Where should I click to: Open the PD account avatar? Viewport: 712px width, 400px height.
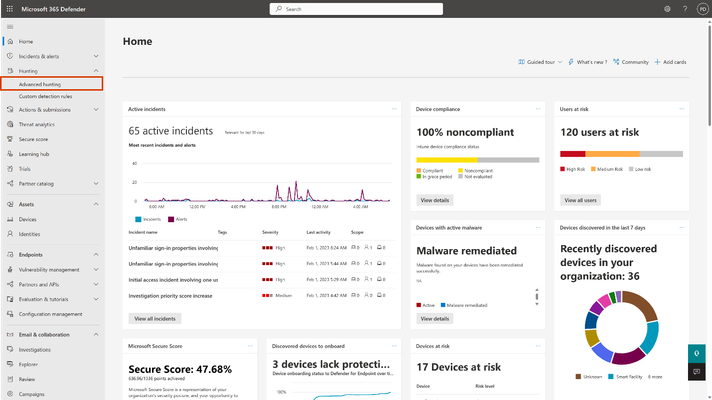702,9
